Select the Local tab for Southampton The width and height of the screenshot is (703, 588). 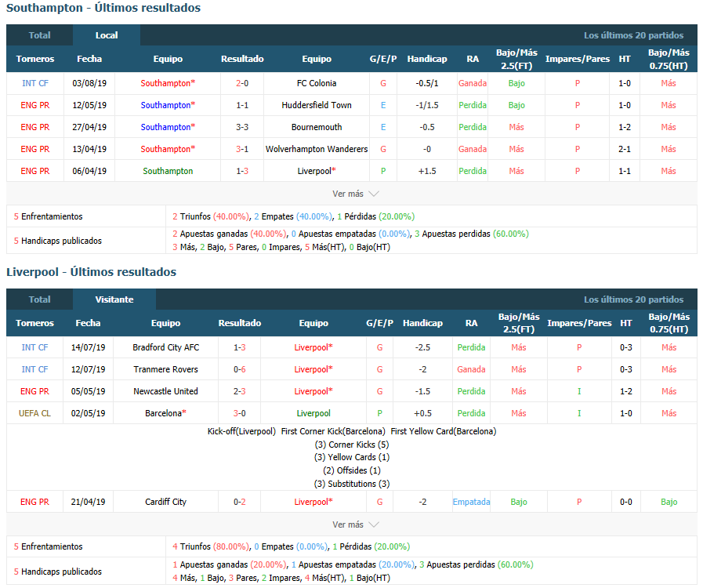click(x=107, y=35)
